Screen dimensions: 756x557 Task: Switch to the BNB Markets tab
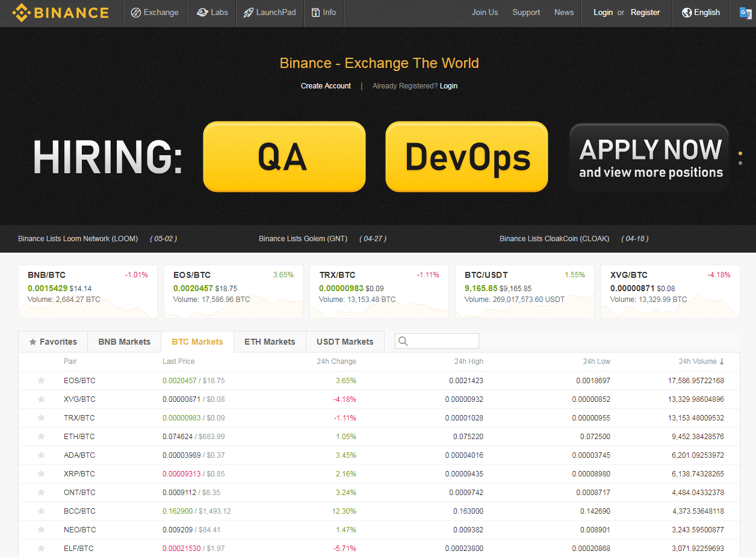click(125, 342)
